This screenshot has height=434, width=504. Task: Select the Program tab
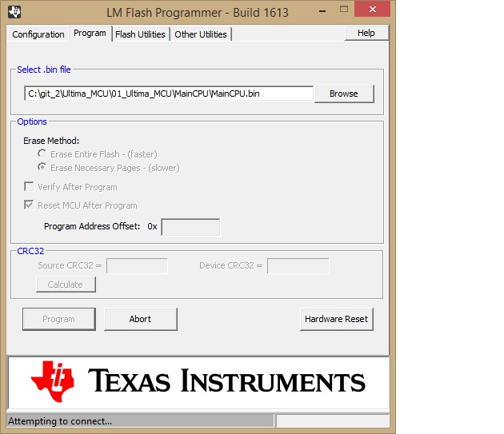point(90,33)
